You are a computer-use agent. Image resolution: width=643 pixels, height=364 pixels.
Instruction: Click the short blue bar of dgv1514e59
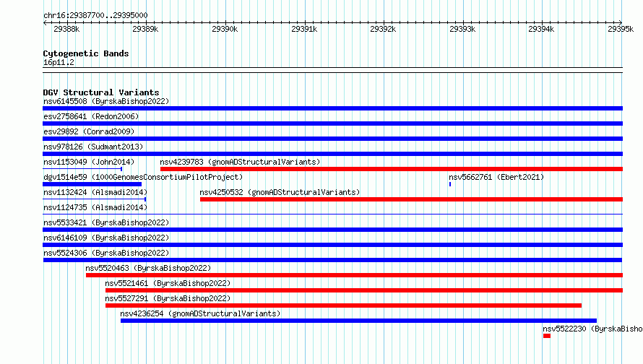coord(92,184)
